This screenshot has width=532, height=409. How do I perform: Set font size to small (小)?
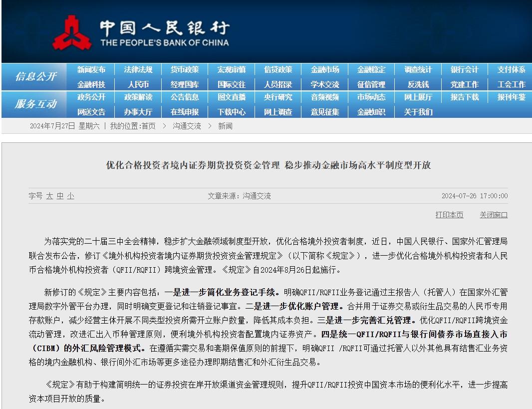tap(70, 196)
